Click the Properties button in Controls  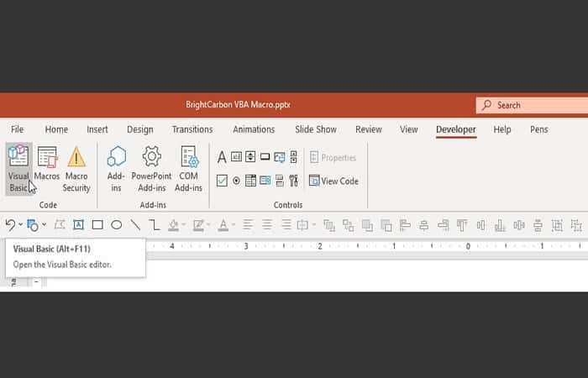pyautogui.click(x=333, y=158)
